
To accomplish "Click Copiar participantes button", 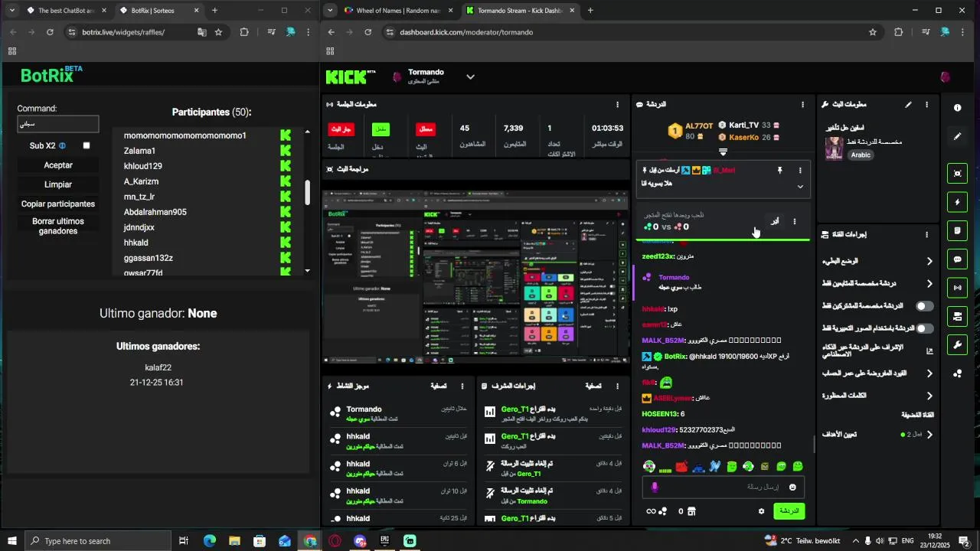I will [58, 204].
